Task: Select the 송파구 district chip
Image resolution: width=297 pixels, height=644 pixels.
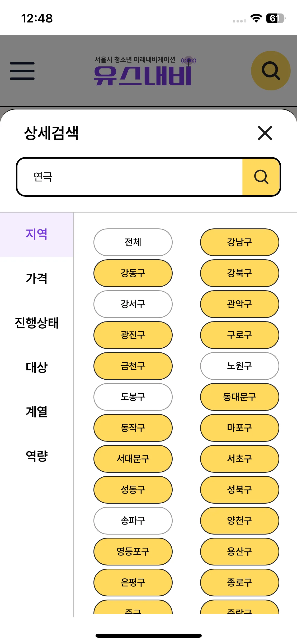Action: (133, 521)
